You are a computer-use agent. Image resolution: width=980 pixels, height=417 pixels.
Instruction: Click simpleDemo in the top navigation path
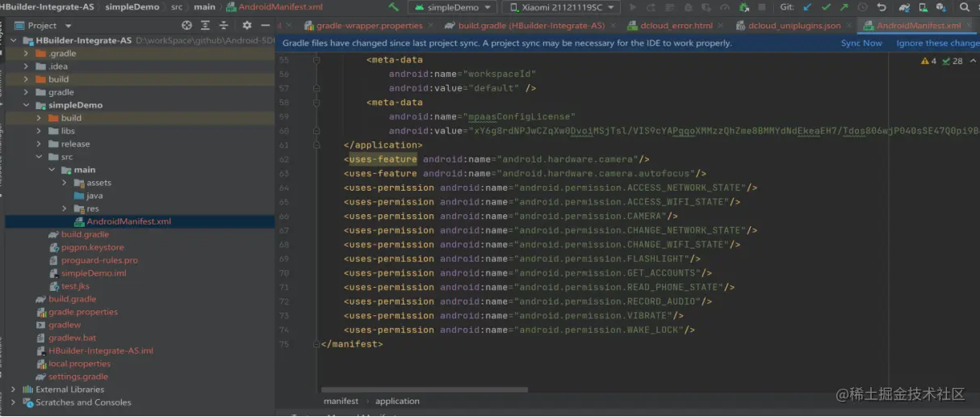[131, 7]
